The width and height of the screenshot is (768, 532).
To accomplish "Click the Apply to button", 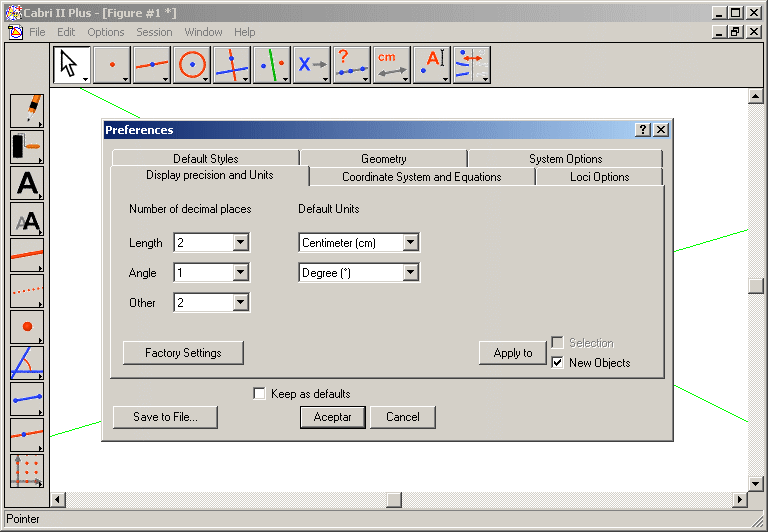I will (513, 353).
